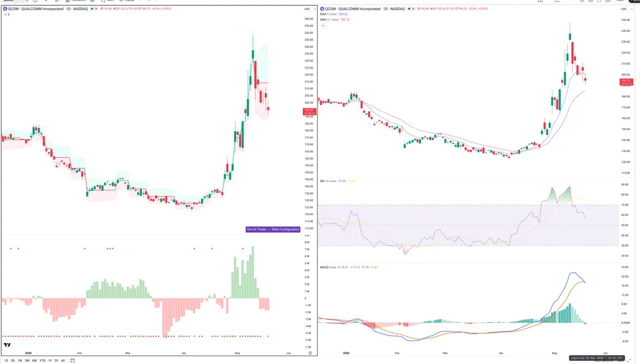The width and height of the screenshot is (640, 364).
Task: Select YTD date range
Action: point(42,361)
